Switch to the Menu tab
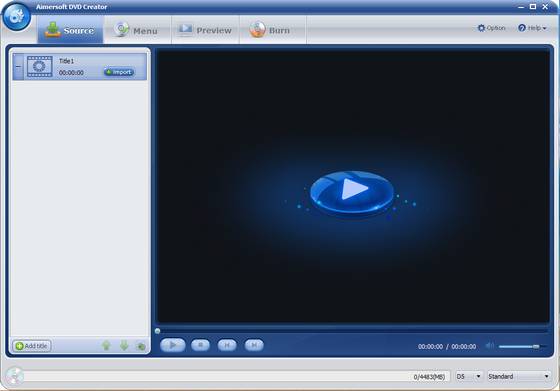This screenshot has height=391, width=560. point(137,30)
